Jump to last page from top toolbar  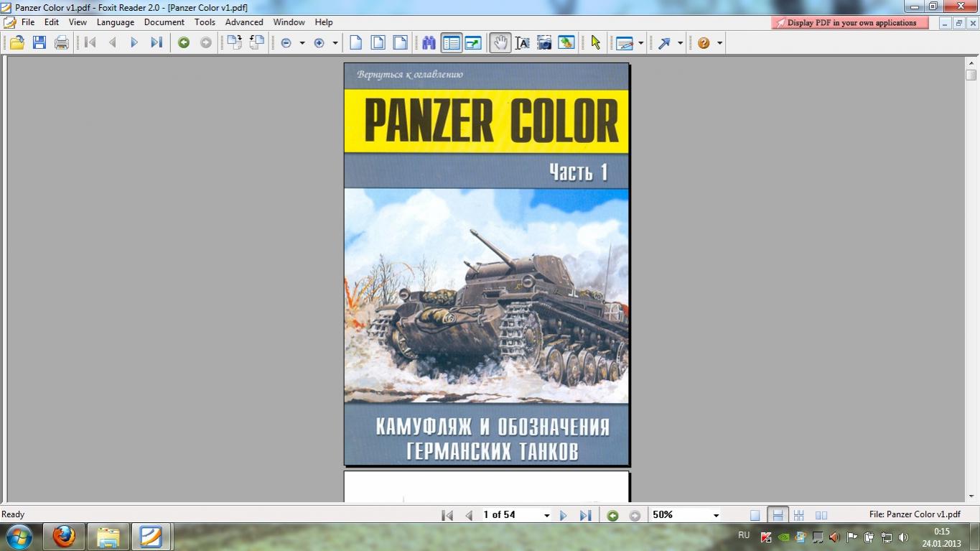tap(157, 43)
